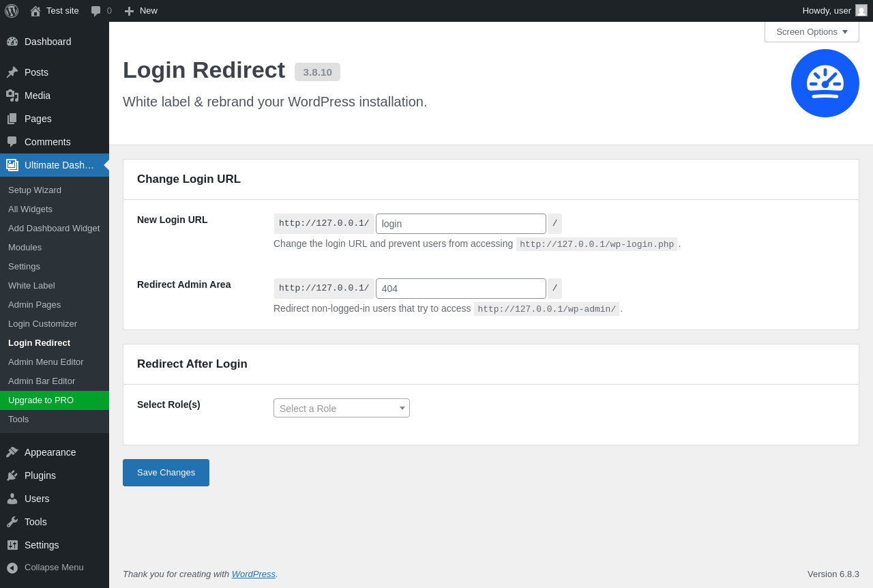Click the WordPress logo icon
Screen dimensions: 873x588
pos(12,11)
